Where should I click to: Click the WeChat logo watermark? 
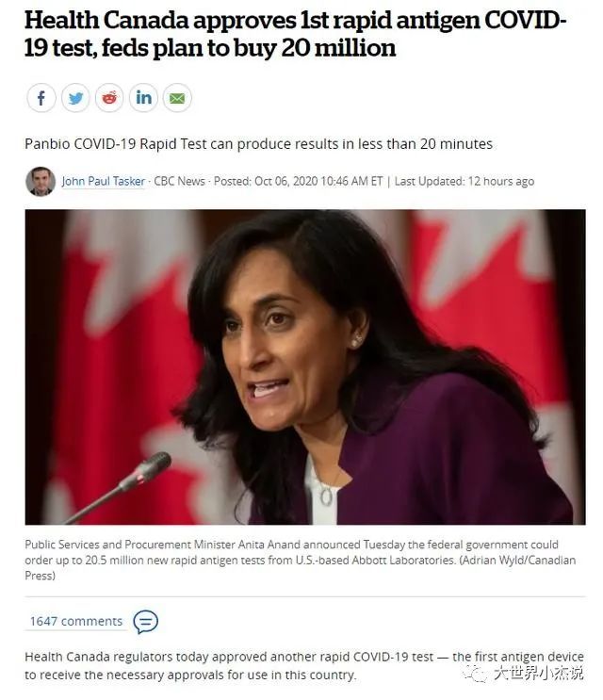[x=475, y=673]
